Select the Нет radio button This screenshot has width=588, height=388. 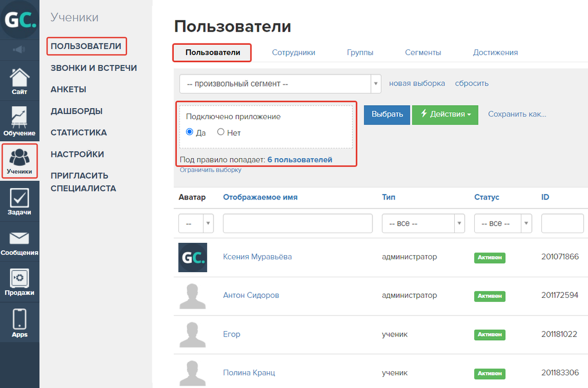click(x=221, y=132)
